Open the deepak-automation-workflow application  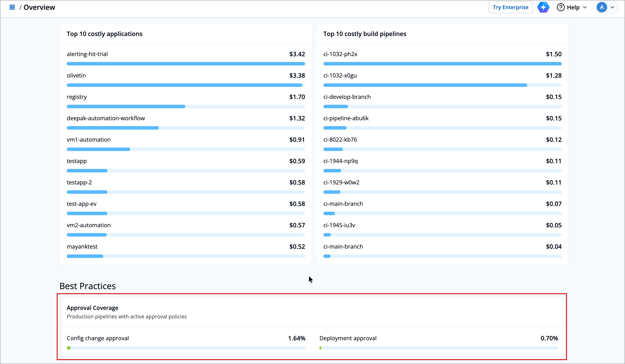point(106,118)
